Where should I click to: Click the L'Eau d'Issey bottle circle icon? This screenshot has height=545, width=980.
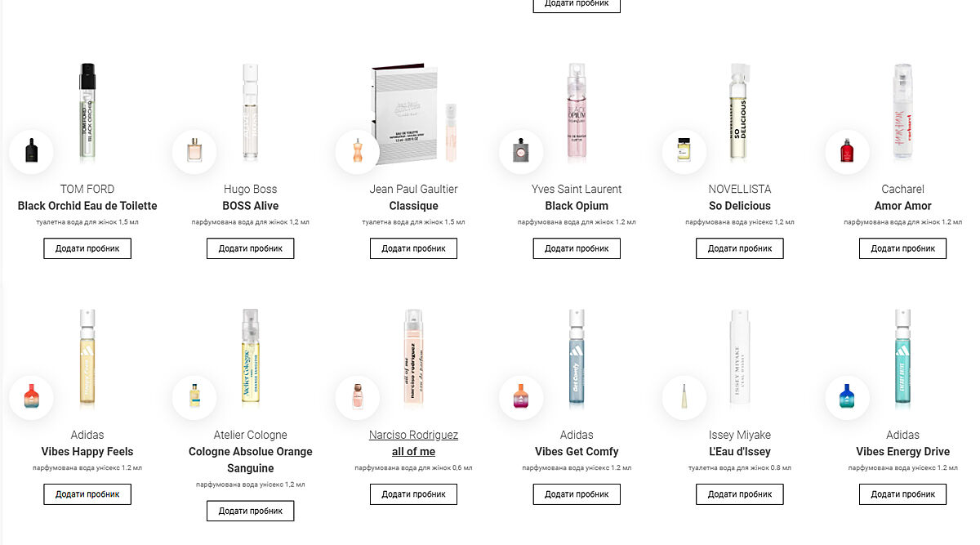(684, 397)
